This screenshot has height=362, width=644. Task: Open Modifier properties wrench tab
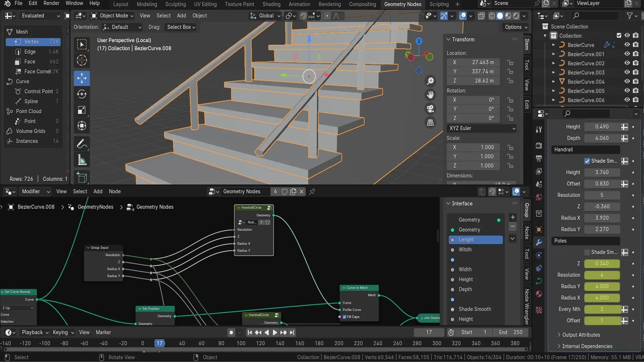coord(539,242)
